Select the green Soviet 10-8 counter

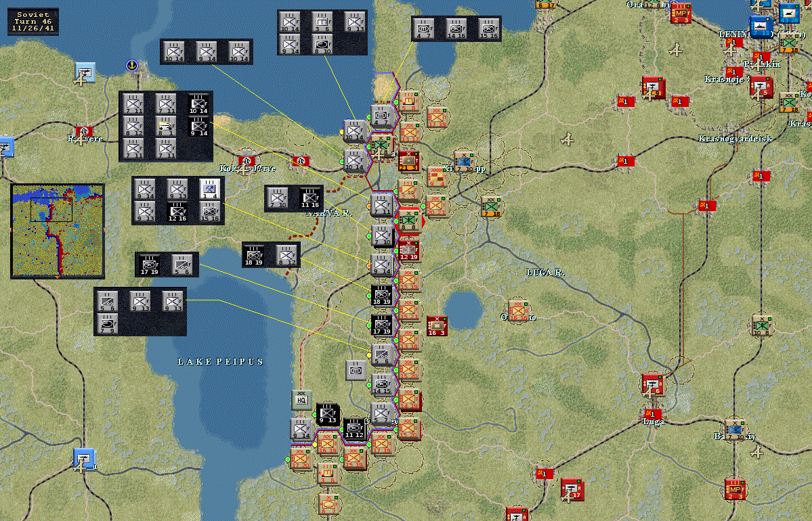coord(762,325)
